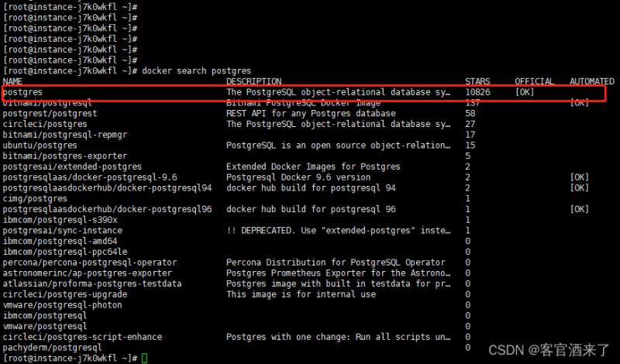Click the 10826 stars value
This screenshot has width=620, height=364.
pyautogui.click(x=477, y=92)
